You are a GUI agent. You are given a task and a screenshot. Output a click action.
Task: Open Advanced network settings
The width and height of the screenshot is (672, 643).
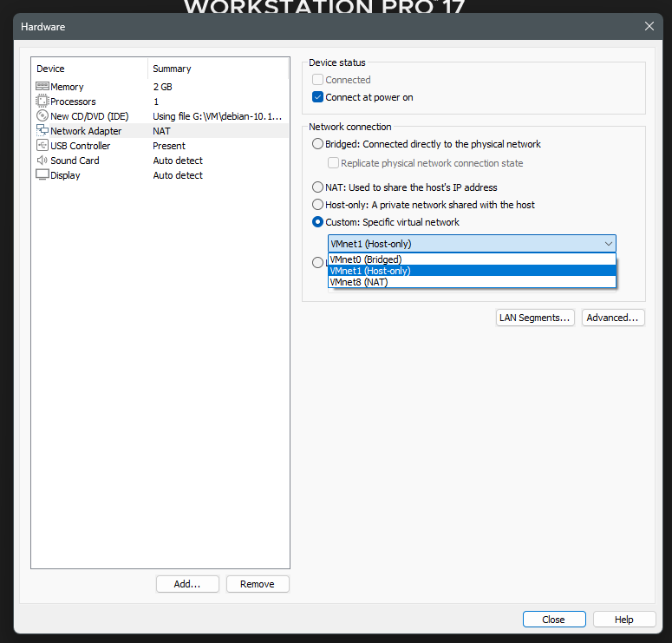tap(613, 318)
